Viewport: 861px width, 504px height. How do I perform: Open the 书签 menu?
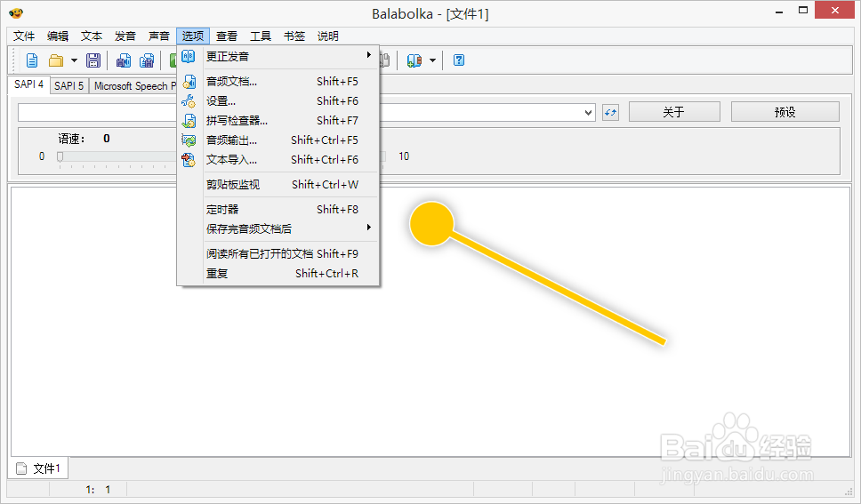pyautogui.click(x=294, y=36)
